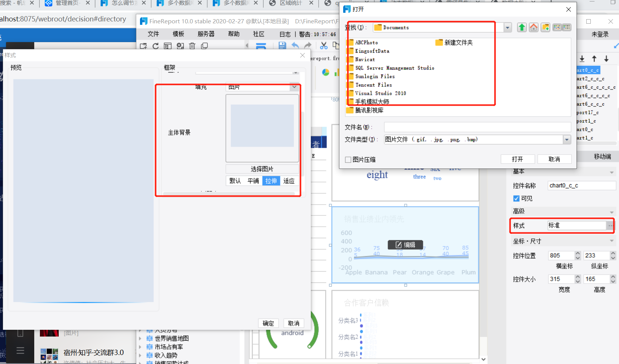Click the 控件名称 chart0_c_c field

(x=582, y=185)
